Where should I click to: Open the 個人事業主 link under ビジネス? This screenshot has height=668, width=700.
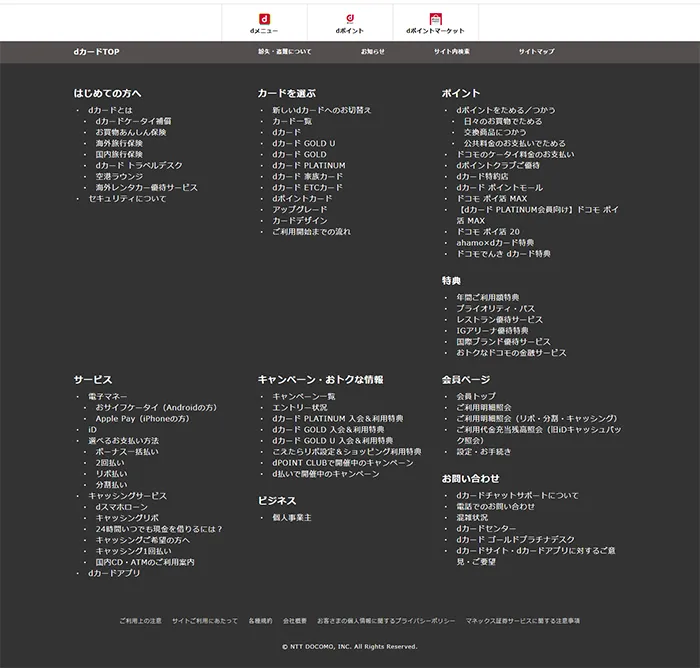click(292, 518)
